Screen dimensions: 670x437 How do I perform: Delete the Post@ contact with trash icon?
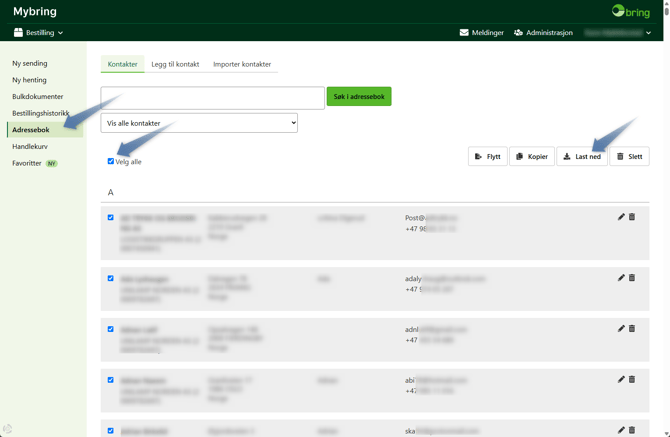(632, 217)
